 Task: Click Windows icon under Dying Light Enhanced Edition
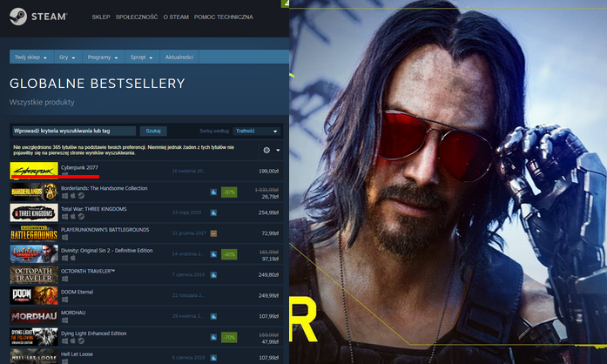pos(64,340)
